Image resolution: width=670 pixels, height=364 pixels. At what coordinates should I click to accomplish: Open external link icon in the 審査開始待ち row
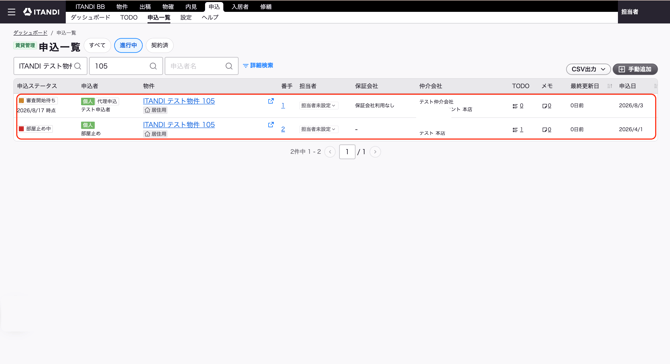pos(270,101)
